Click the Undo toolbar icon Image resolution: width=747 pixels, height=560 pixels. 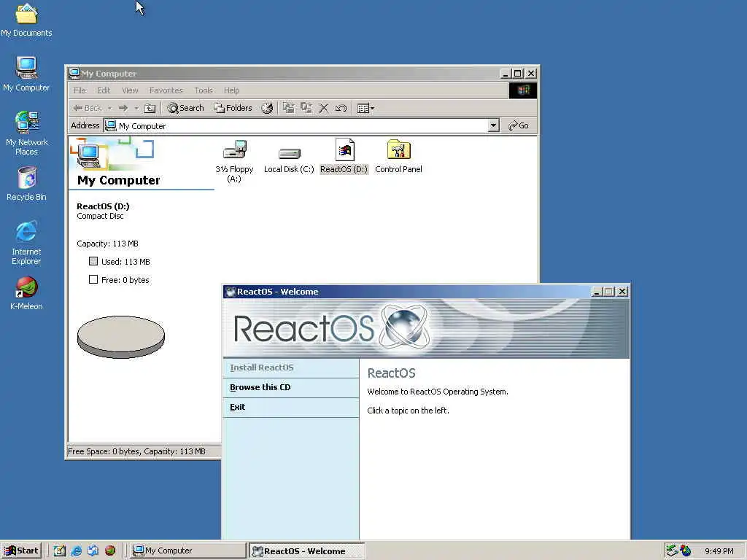341,108
